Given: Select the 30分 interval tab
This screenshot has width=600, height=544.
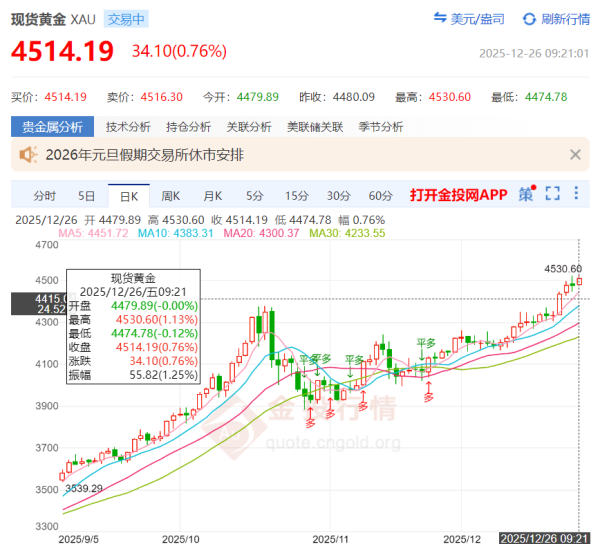Looking at the screenshot, I should 339,196.
